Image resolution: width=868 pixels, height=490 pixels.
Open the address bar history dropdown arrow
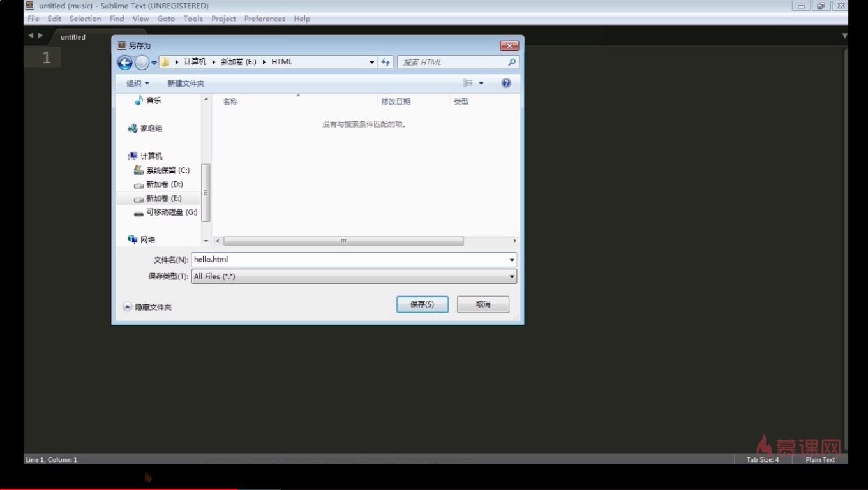tap(371, 62)
